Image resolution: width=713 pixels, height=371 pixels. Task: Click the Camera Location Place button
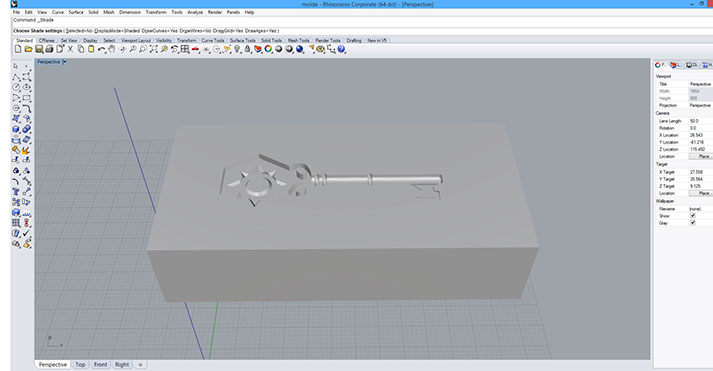tap(701, 156)
